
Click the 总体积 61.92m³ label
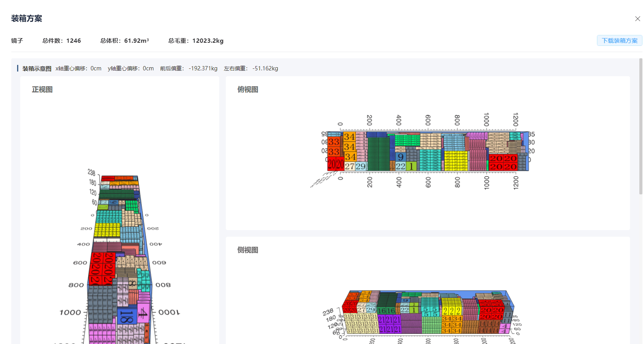(124, 41)
